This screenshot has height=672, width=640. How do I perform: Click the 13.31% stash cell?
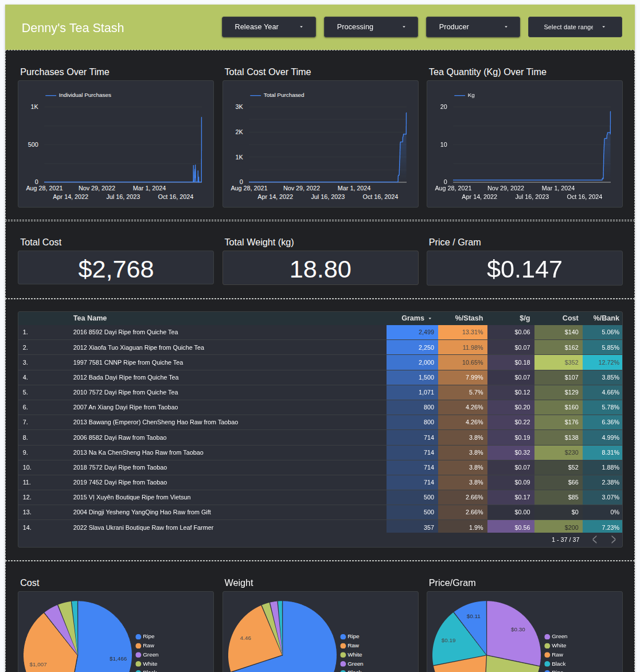(463, 332)
